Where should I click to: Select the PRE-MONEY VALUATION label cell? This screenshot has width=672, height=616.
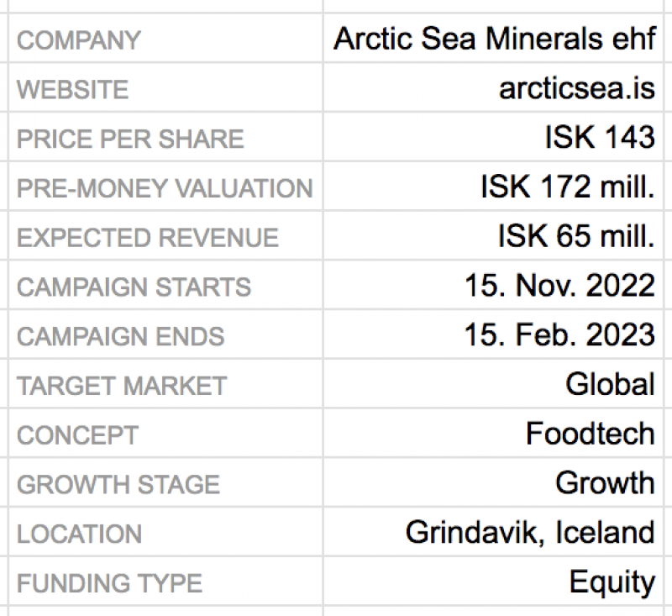165,188
